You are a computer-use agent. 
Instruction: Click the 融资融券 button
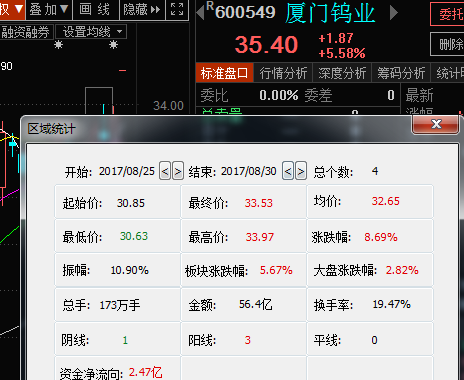pyautogui.click(x=26, y=32)
